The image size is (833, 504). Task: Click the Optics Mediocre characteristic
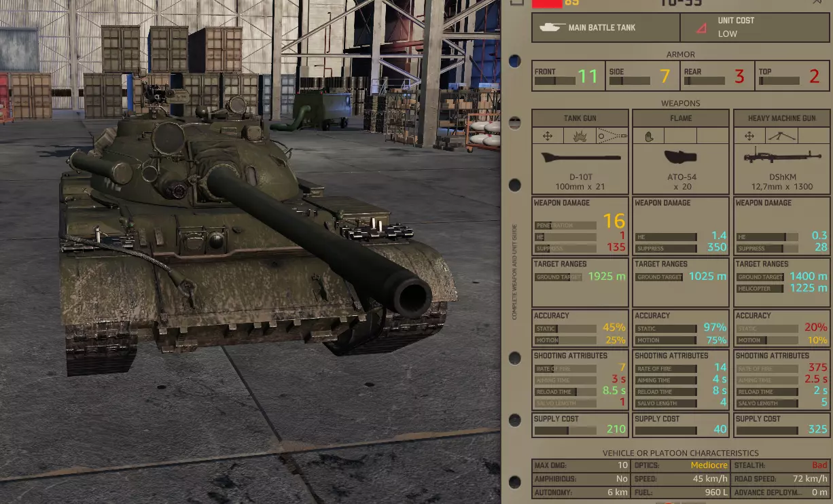(681, 465)
